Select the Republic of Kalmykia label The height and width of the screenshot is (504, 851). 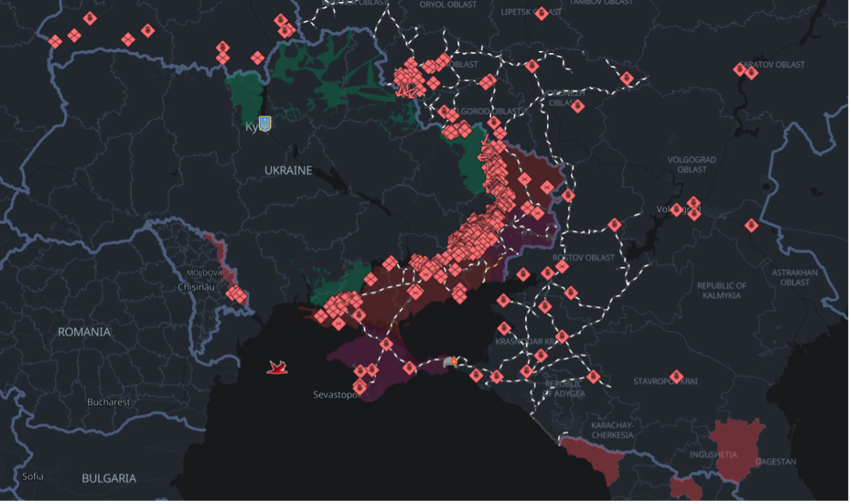tap(722, 290)
